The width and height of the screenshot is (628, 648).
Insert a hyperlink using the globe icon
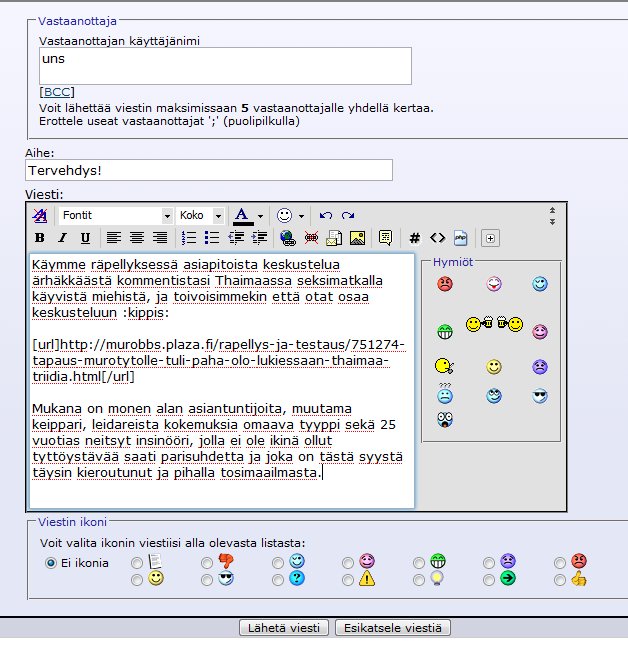(288, 238)
